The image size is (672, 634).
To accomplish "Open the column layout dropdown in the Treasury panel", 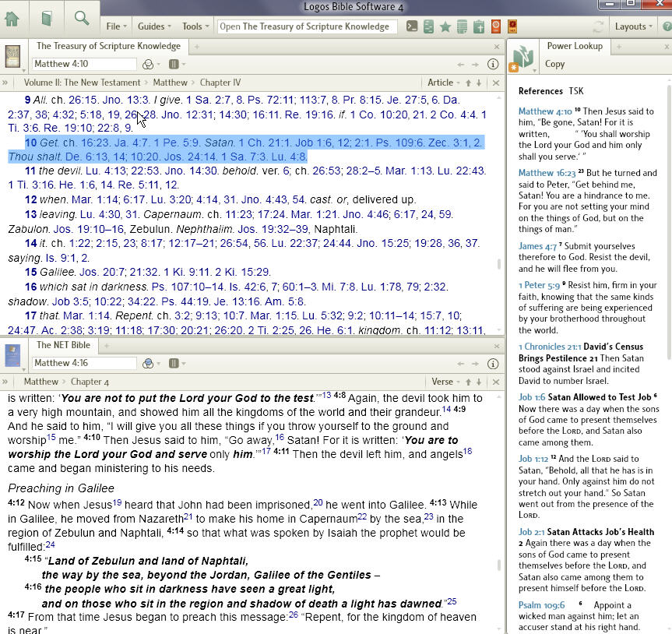I will click(x=177, y=65).
